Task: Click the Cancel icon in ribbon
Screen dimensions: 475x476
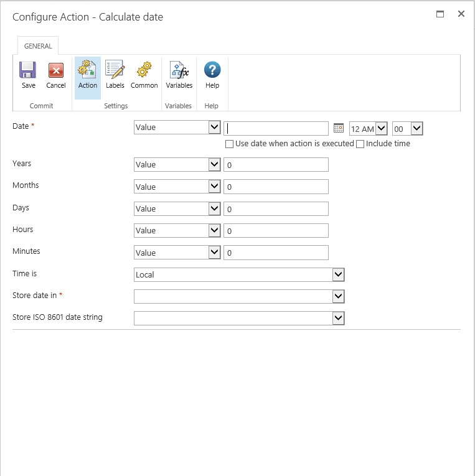Action: [x=56, y=70]
